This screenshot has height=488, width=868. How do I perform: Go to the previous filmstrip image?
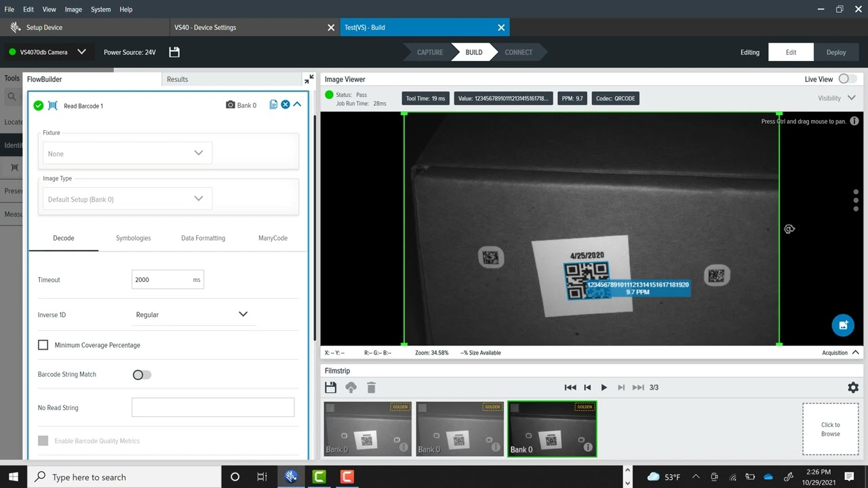click(x=587, y=388)
